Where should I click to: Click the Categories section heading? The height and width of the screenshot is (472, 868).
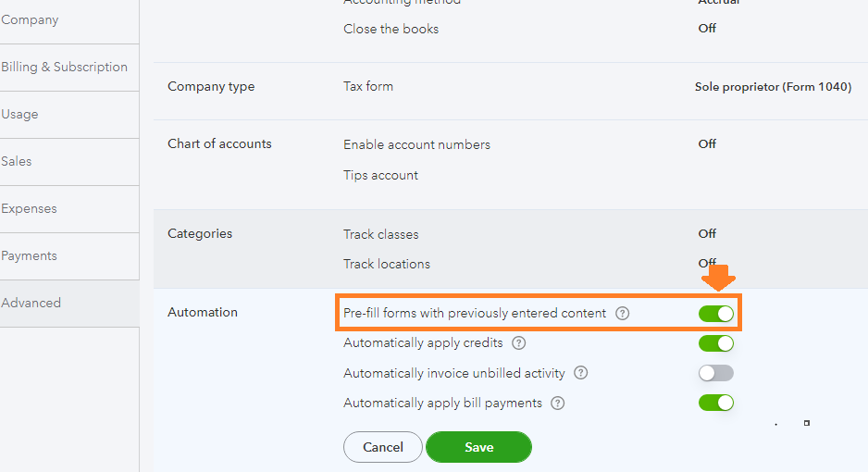pyautogui.click(x=200, y=233)
